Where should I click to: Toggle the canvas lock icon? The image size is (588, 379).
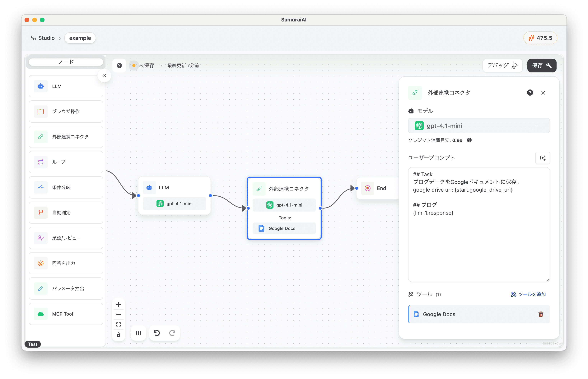[119, 335]
